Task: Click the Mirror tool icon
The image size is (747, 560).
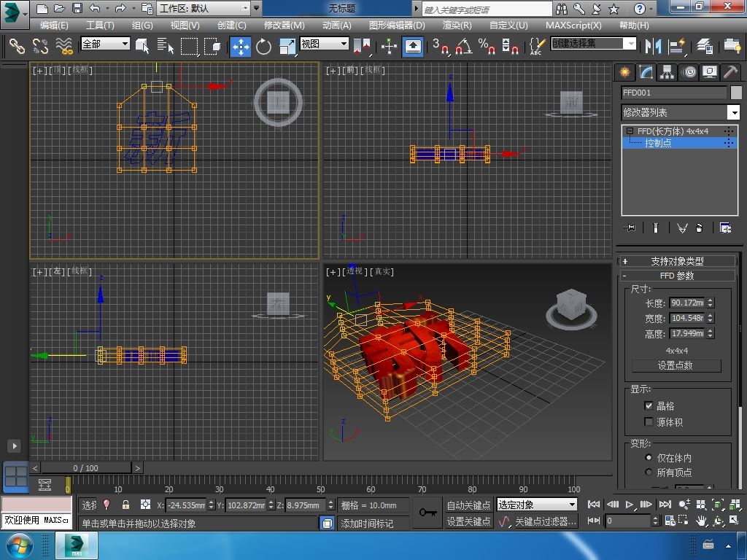Action: [653, 46]
